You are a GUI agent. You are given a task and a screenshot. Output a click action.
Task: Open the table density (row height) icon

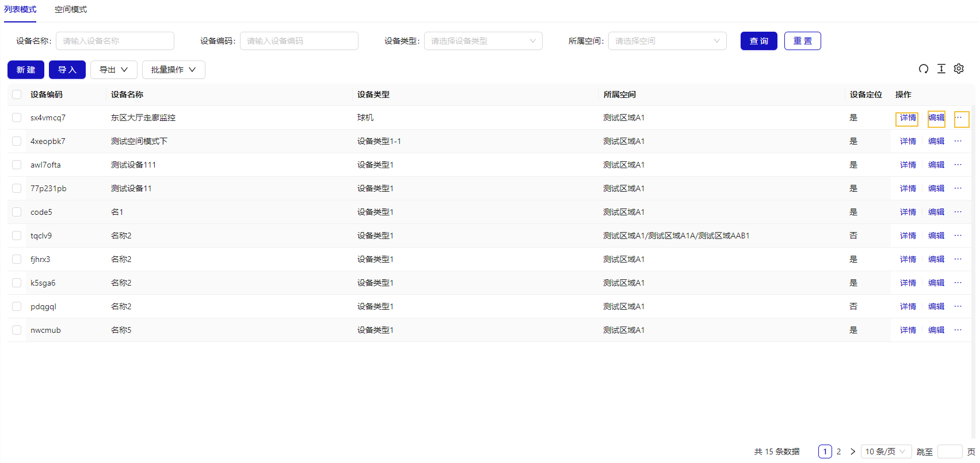[941, 69]
